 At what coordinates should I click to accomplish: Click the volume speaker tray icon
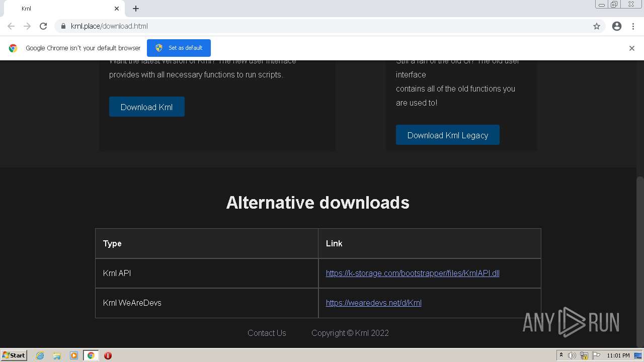coord(572,355)
